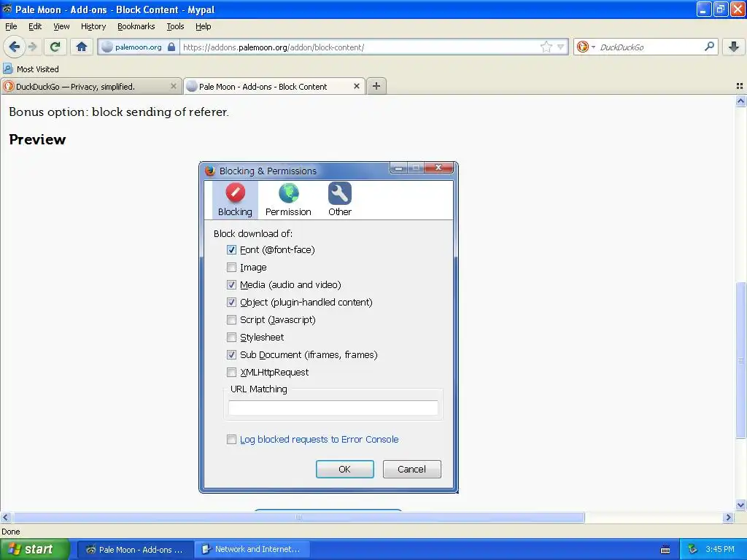Click the palemoon.org site identity badge
The image size is (747, 560).
[x=138, y=47]
